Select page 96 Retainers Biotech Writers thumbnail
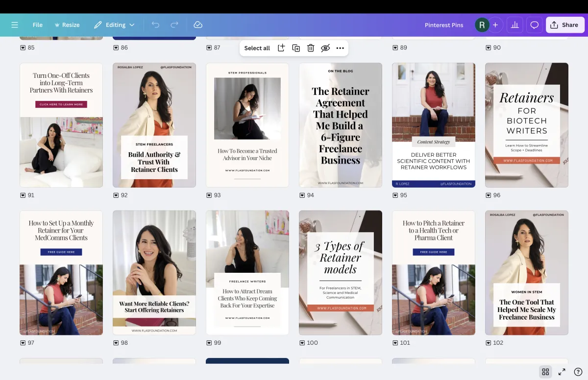588x380 pixels. point(527,125)
